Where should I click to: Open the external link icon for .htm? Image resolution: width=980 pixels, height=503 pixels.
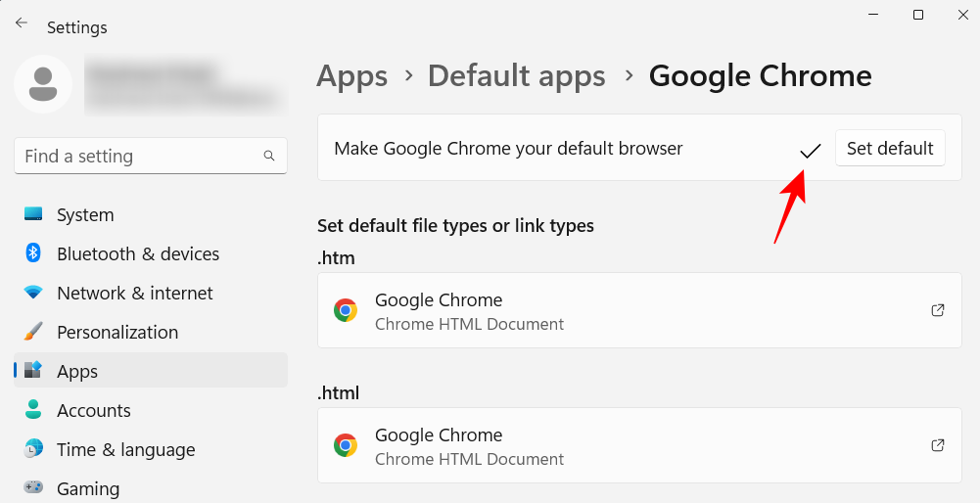[x=937, y=310]
